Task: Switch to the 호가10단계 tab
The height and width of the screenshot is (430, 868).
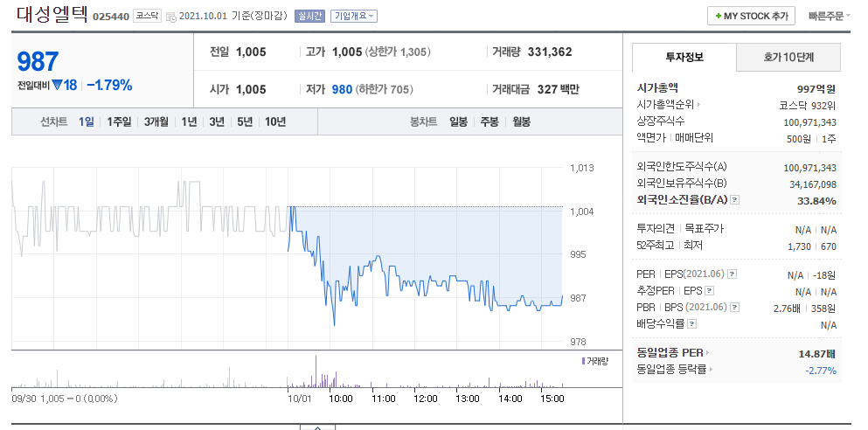Action: pyautogui.click(x=788, y=57)
